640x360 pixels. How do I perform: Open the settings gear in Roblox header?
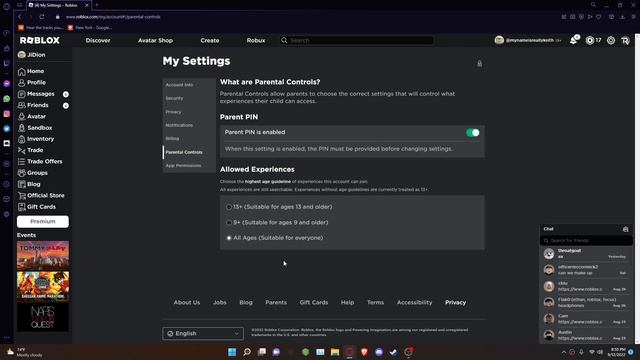[x=611, y=40]
